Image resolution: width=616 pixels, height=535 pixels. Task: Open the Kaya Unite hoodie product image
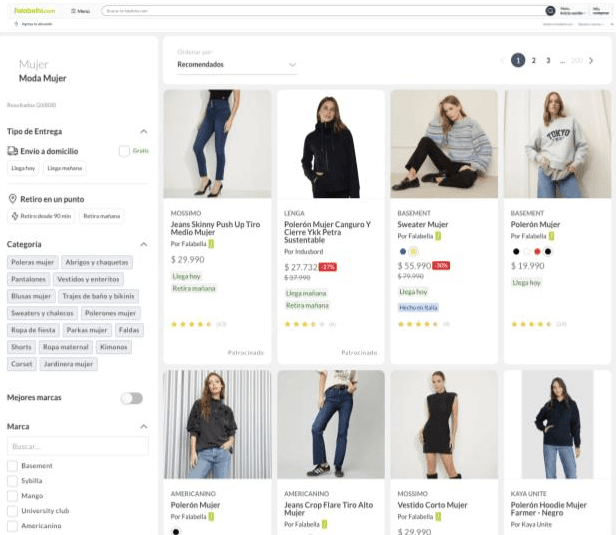tap(557, 424)
